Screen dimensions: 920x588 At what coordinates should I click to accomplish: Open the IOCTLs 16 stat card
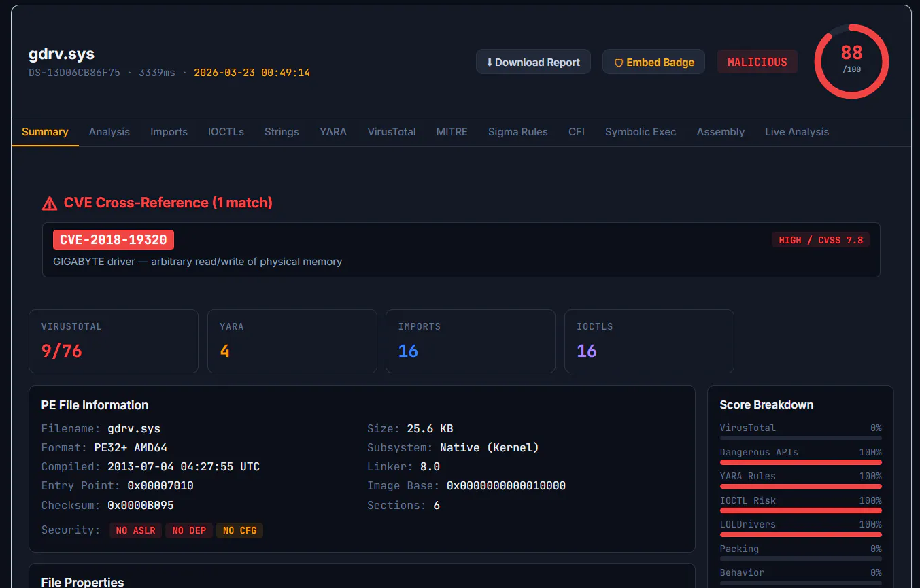point(649,341)
